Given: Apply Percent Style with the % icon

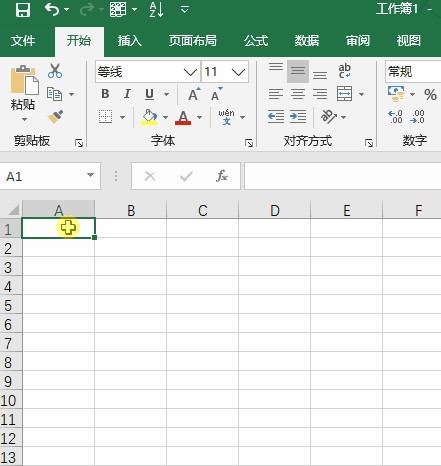Looking at the screenshot, I should (431, 95).
